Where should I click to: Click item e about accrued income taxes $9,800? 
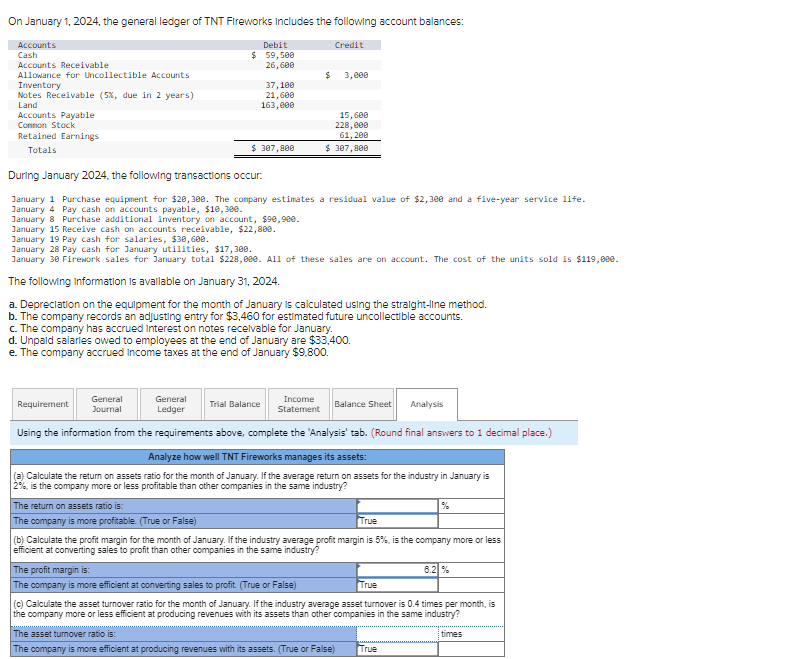168,353
